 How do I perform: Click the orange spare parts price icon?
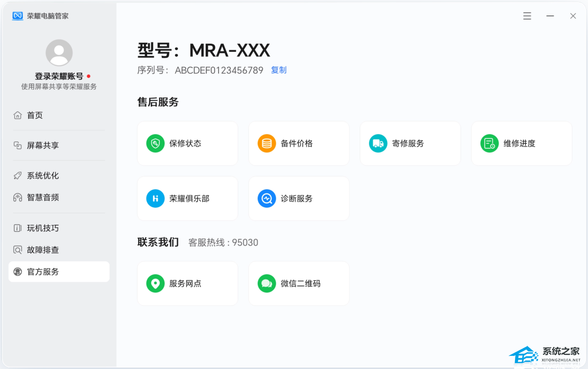pyautogui.click(x=267, y=144)
